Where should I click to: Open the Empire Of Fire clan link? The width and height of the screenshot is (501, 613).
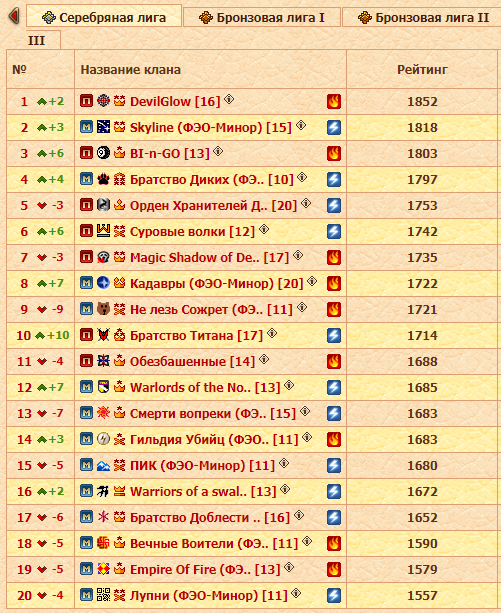tap(205, 570)
